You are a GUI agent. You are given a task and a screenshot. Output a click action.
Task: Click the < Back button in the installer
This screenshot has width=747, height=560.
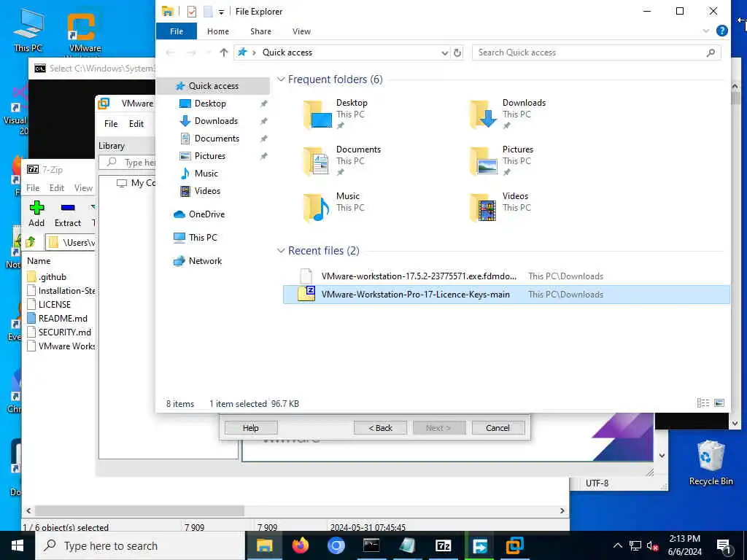click(380, 428)
